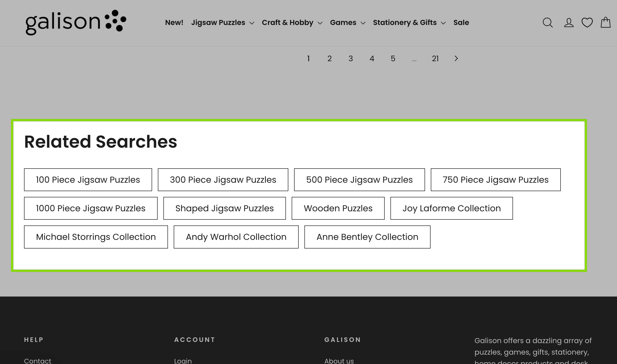Go to next page arrow
617x364 pixels.
pos(456,58)
